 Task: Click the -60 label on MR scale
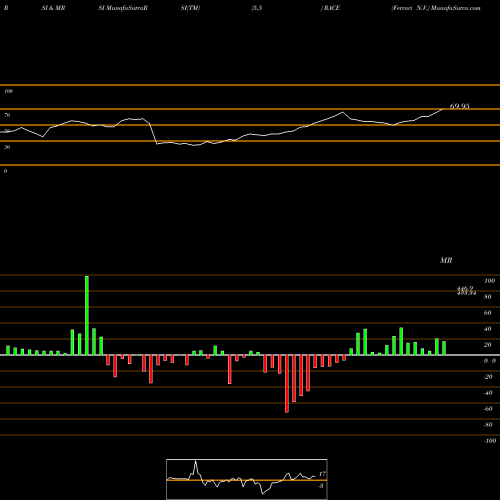pos(488,409)
